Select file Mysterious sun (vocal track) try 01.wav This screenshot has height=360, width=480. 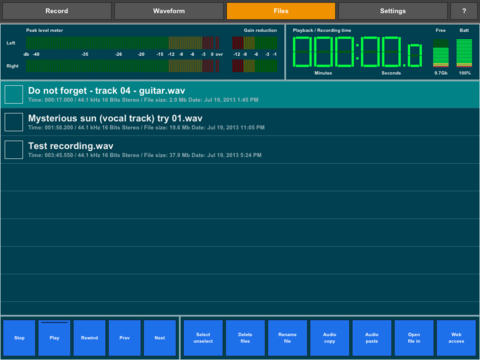pyautogui.click(x=240, y=122)
